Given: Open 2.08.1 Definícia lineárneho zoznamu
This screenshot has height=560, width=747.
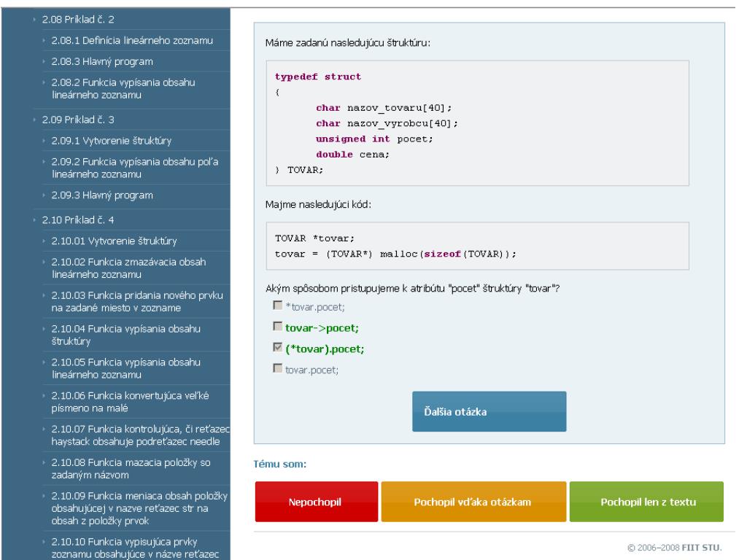Looking at the screenshot, I should pyautogui.click(x=132, y=41).
